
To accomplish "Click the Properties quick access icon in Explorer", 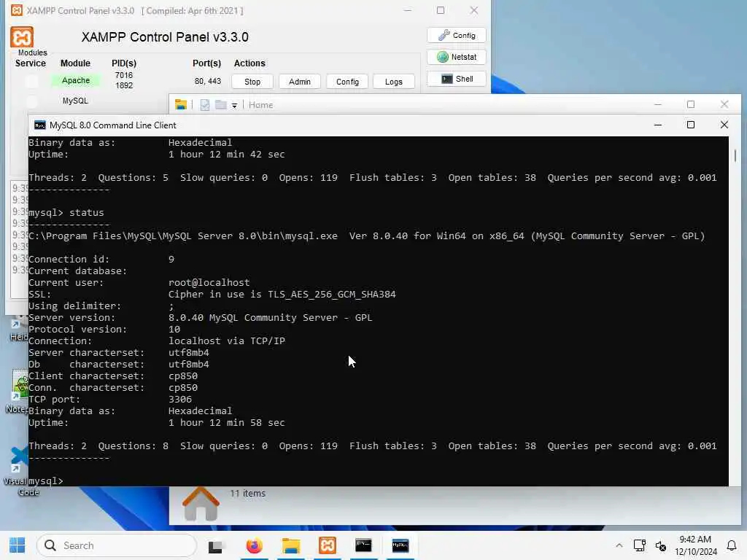I will [x=205, y=105].
